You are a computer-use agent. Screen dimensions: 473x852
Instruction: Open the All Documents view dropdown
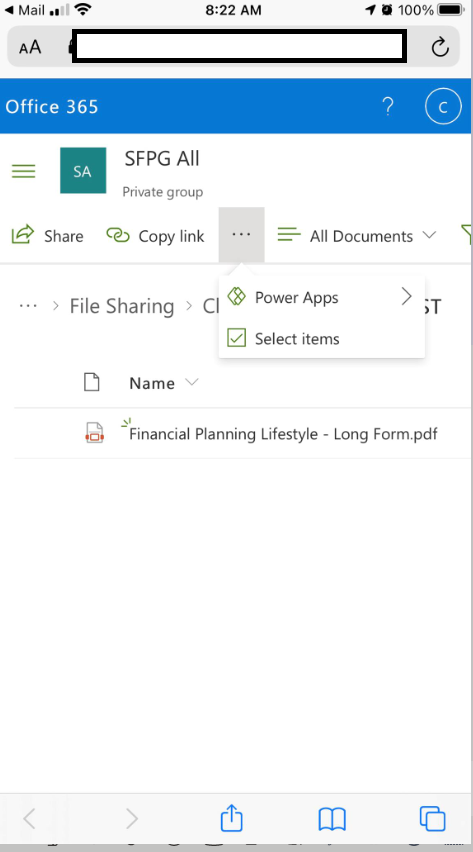[x=357, y=236]
